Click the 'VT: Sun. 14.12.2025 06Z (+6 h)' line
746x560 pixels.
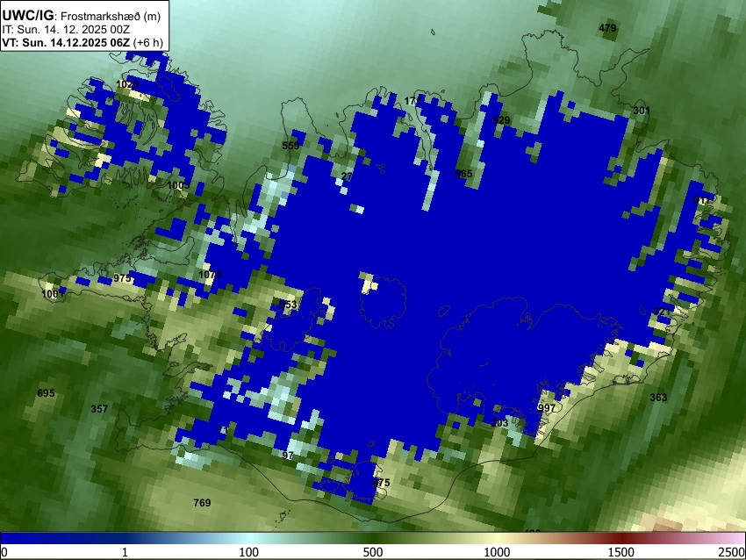click(82, 42)
